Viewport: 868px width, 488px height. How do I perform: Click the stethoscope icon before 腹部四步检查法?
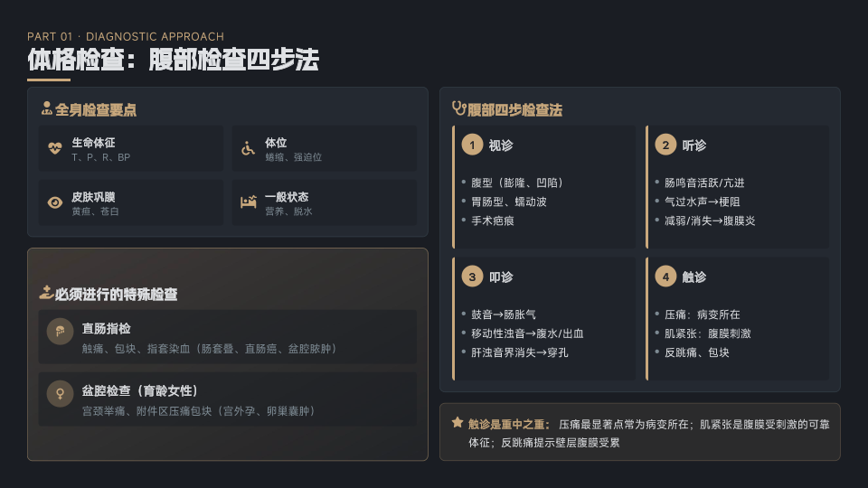point(458,109)
